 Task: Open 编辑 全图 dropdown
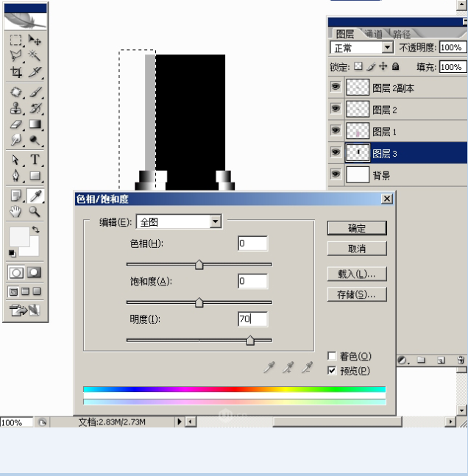click(216, 221)
